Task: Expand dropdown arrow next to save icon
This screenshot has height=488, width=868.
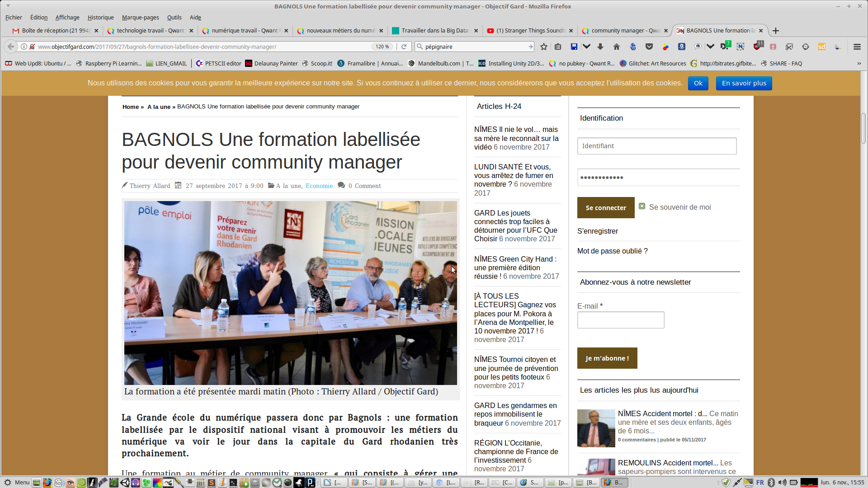Action: (x=586, y=47)
